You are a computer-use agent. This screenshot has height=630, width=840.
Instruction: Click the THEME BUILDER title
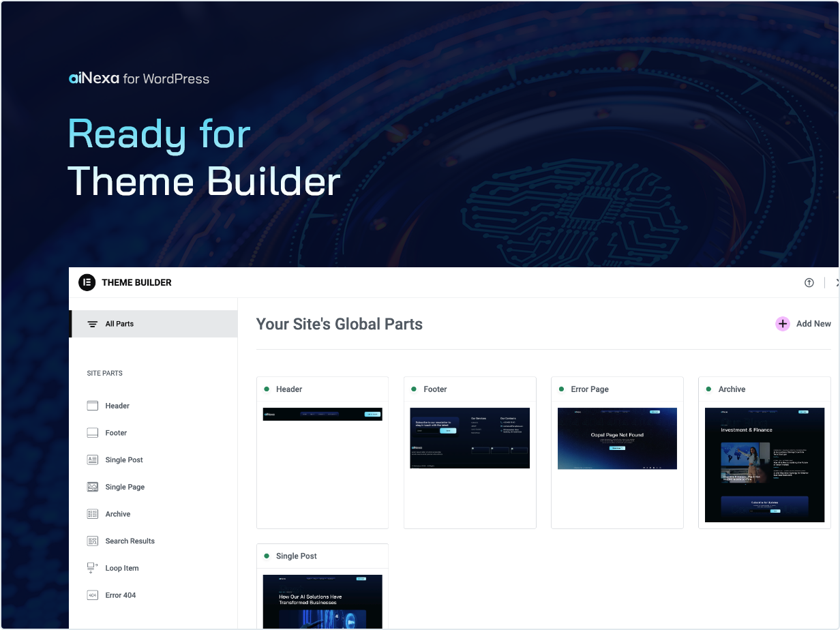[x=136, y=282]
